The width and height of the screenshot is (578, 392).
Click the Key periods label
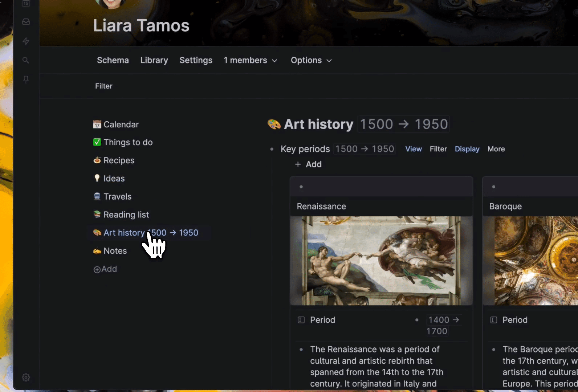[305, 149]
